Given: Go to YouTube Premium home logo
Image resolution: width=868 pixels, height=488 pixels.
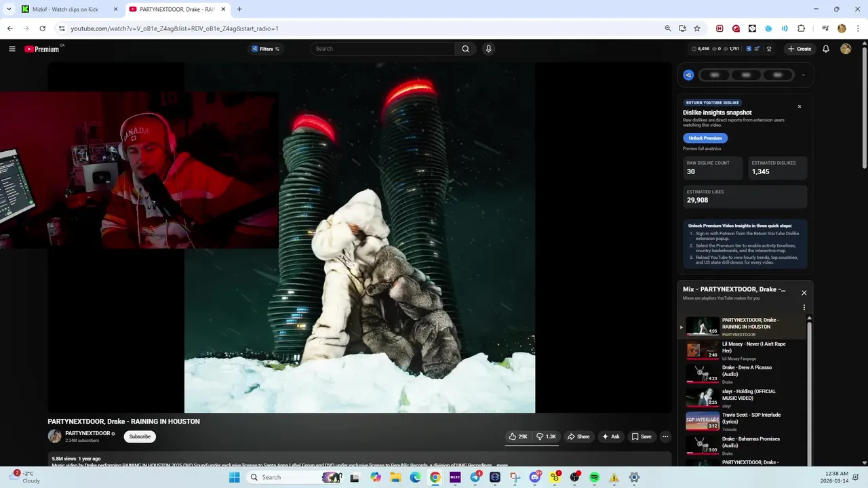Looking at the screenshot, I should pyautogui.click(x=42, y=49).
